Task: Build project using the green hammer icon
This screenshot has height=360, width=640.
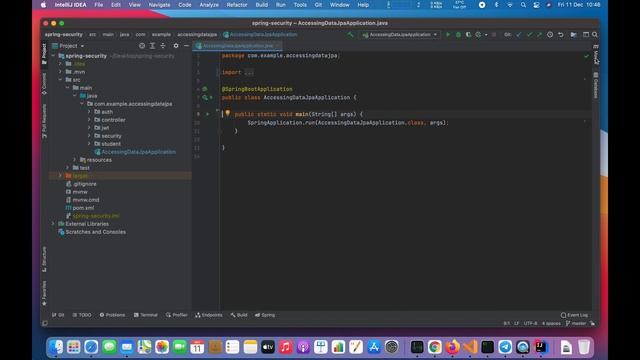Action: pyautogui.click(x=350, y=35)
